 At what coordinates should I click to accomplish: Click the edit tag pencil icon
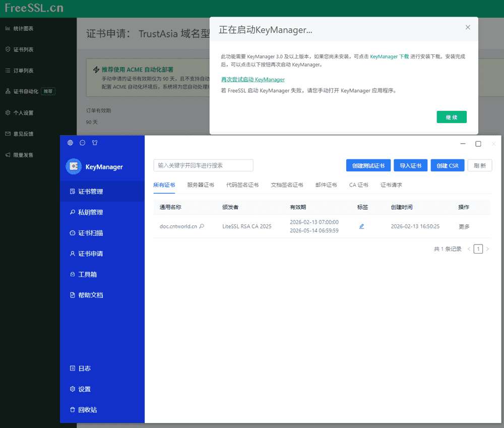click(x=361, y=226)
